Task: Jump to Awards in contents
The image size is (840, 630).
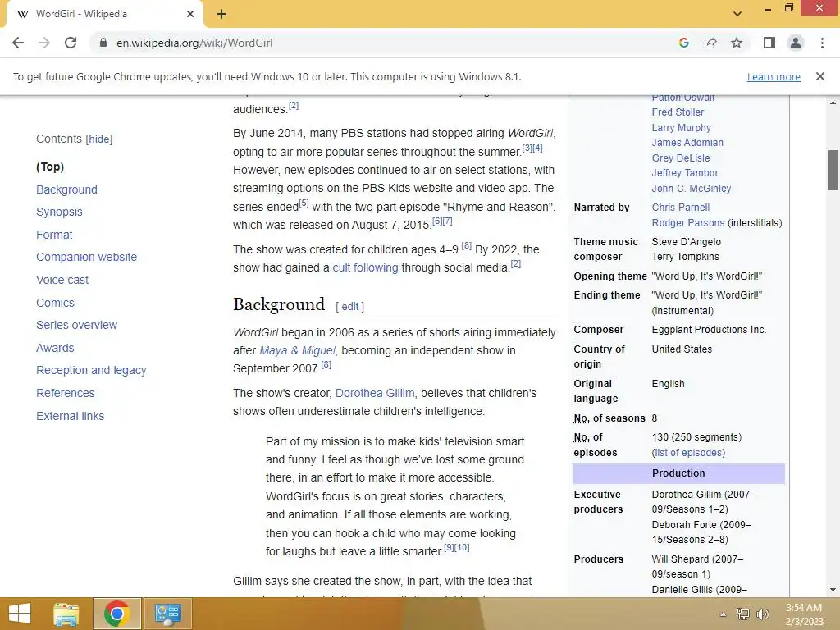Action: point(55,348)
